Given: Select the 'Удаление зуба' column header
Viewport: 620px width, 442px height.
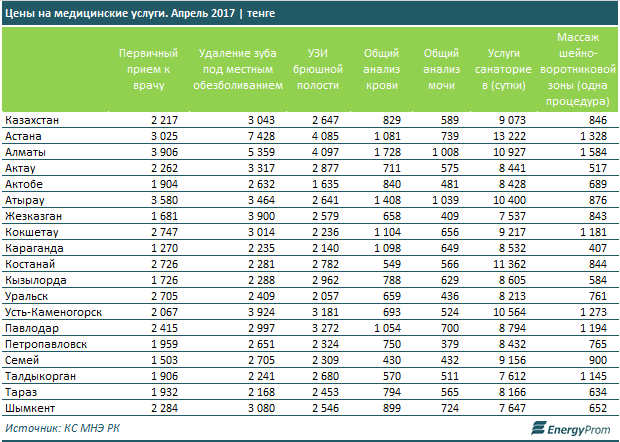Looking at the screenshot, I should point(235,69).
